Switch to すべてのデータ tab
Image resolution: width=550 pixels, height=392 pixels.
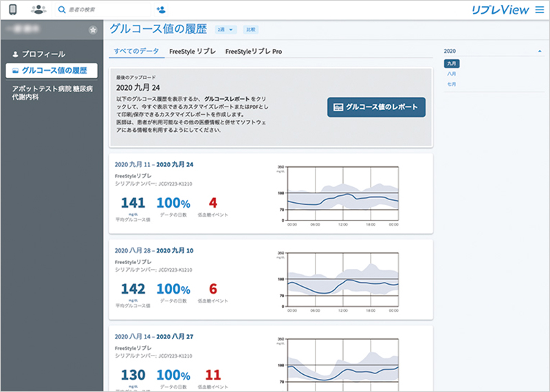point(136,52)
